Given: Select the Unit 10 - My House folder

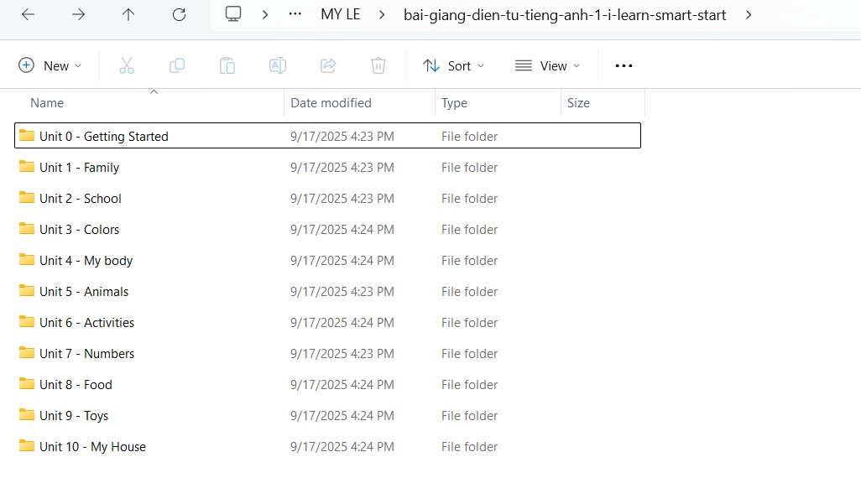Looking at the screenshot, I should [x=92, y=447].
